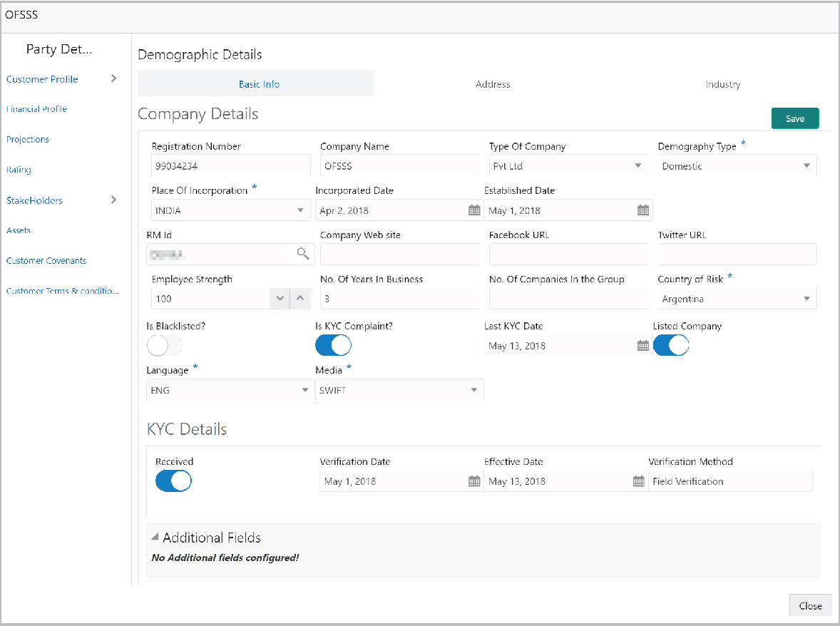Open the Incorporated Date calendar picker
840x626 pixels.
(474, 210)
